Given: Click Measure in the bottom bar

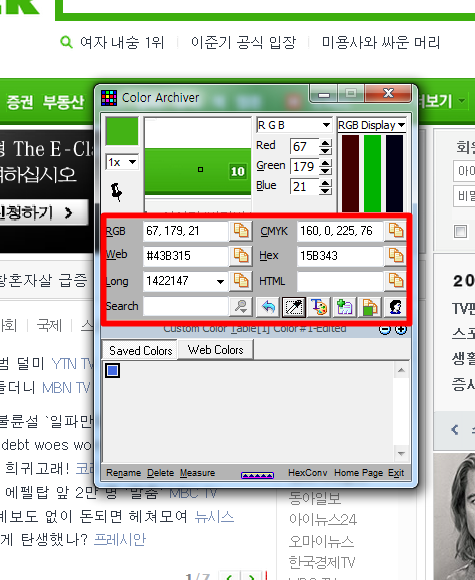Looking at the screenshot, I should point(198,473).
